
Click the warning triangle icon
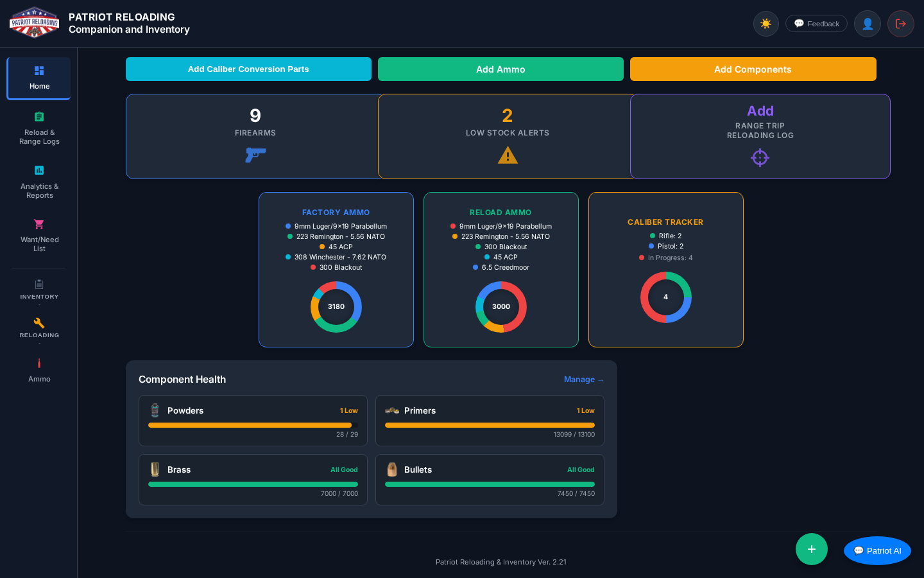tap(508, 155)
